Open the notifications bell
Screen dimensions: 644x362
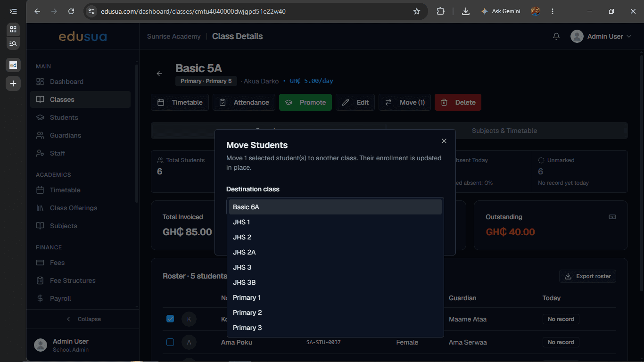(x=556, y=36)
